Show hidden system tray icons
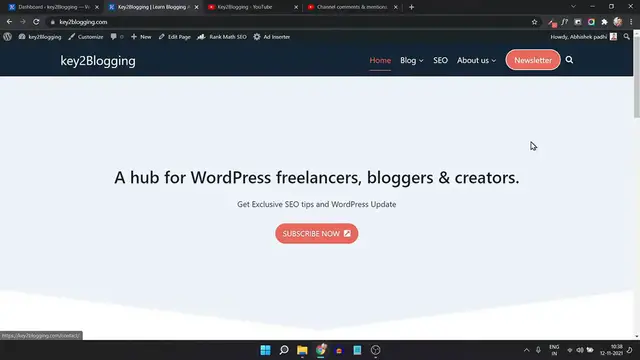This screenshot has height=360, width=640. point(527,350)
